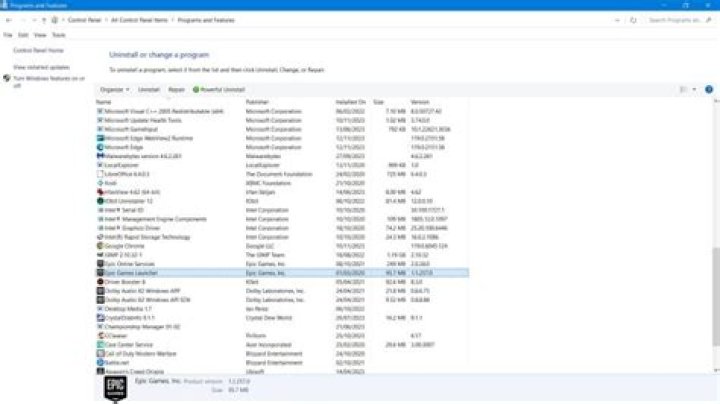Screen dimensions: 720x404
Task: Select the Desktop Media 1.7 row
Action: (282, 309)
